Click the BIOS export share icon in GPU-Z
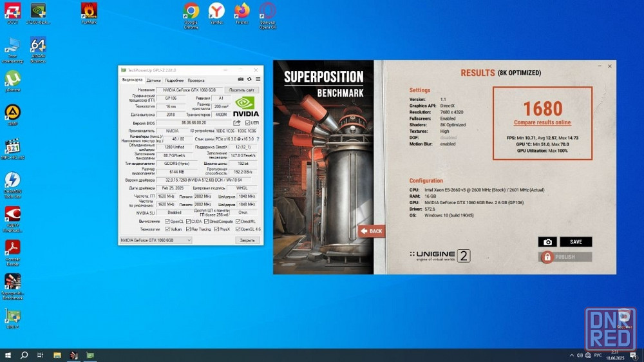This screenshot has width=644, height=362. point(237,123)
